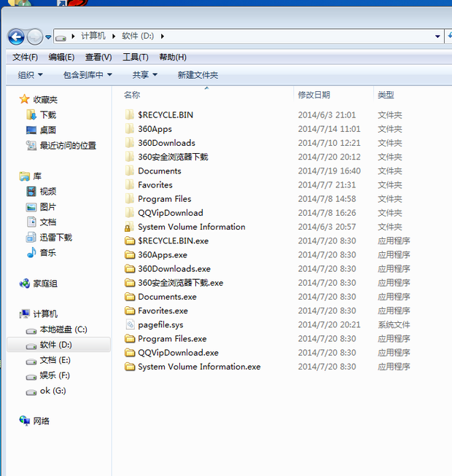Open 桌面 in the favorites sidebar
452x476 pixels.
point(48,130)
